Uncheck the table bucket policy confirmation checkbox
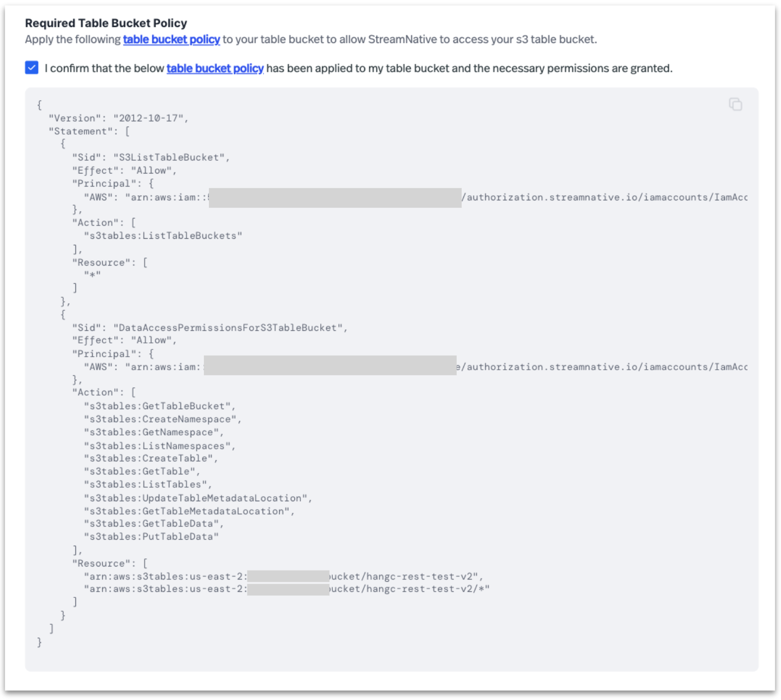 tap(32, 68)
